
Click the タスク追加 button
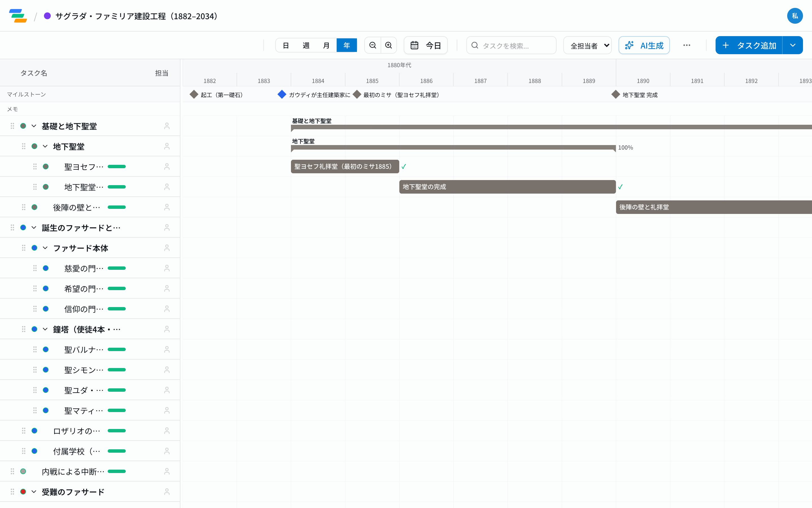(749, 45)
